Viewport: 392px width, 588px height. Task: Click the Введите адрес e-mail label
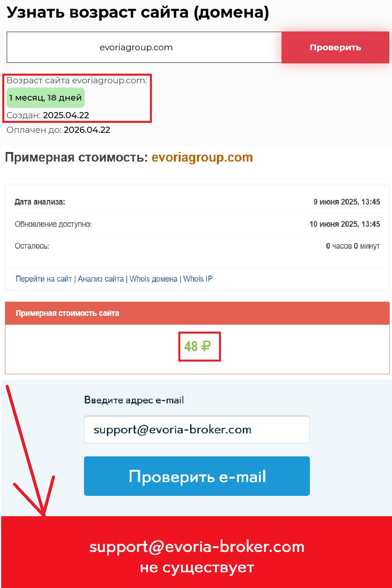click(134, 400)
